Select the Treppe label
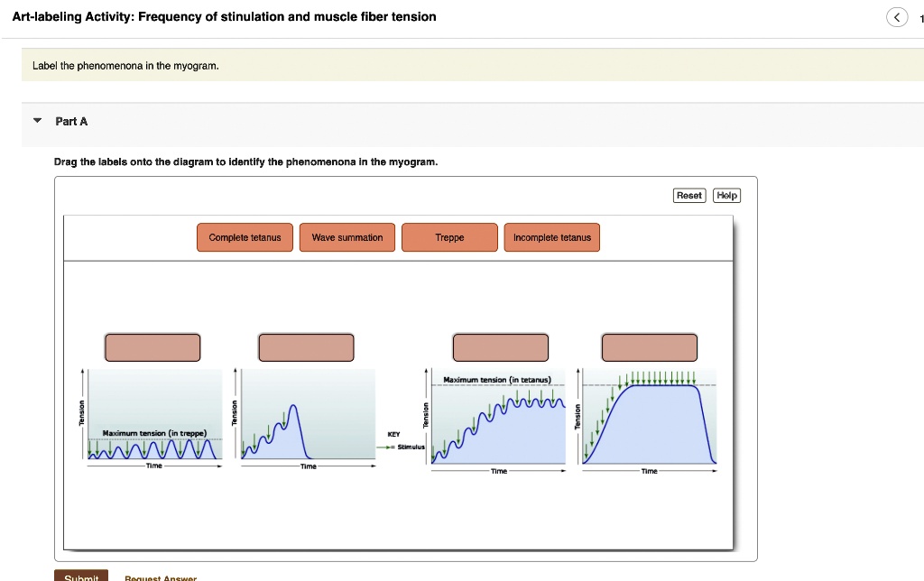Viewport: 924px width, 581px height. click(x=449, y=237)
